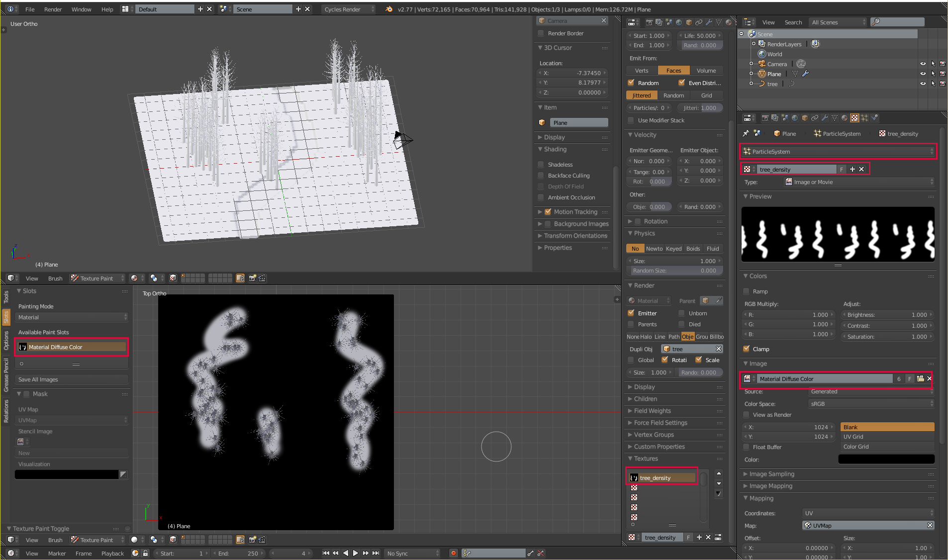Enable Backface Culling
This screenshot has height=560, width=948.
541,175
